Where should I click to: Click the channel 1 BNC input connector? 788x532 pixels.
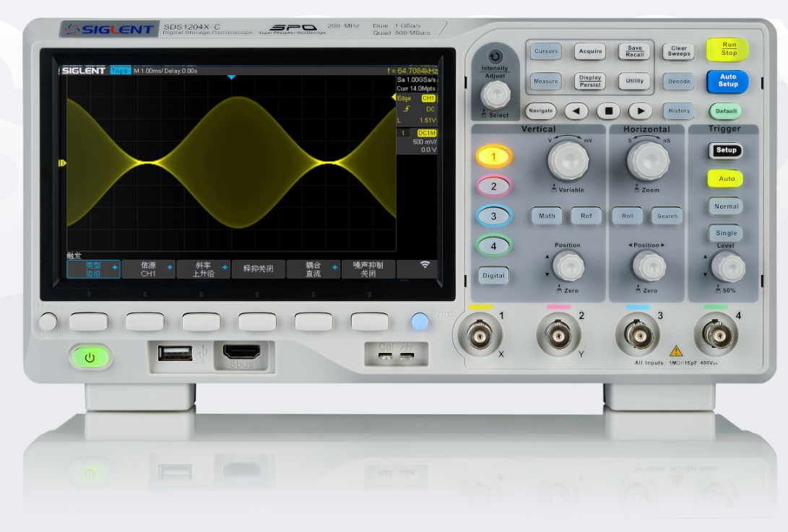pos(480,335)
